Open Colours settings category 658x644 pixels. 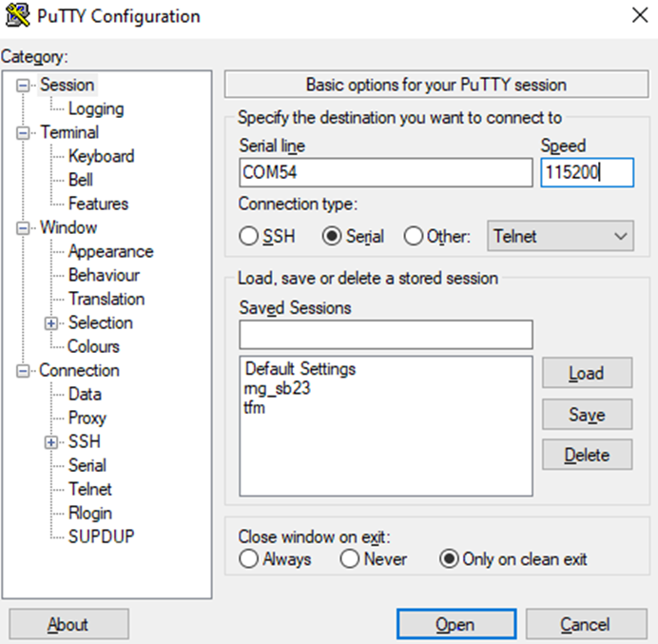[93, 346]
